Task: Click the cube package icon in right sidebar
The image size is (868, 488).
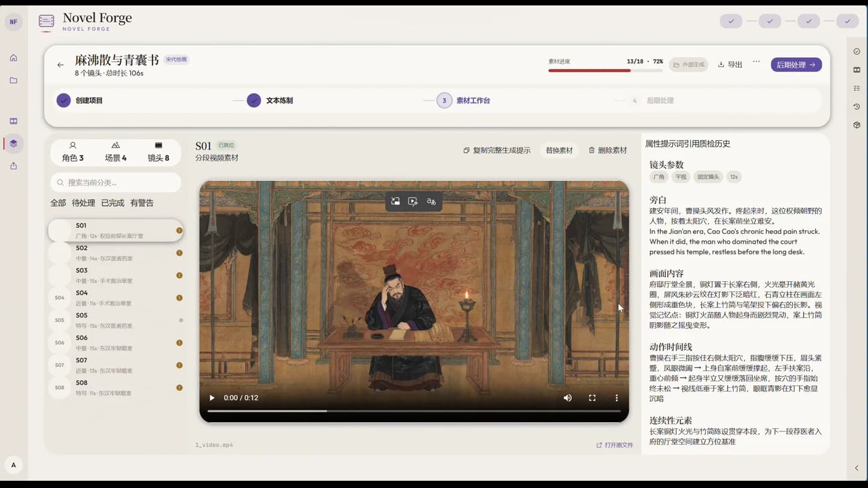Action: click(x=857, y=125)
